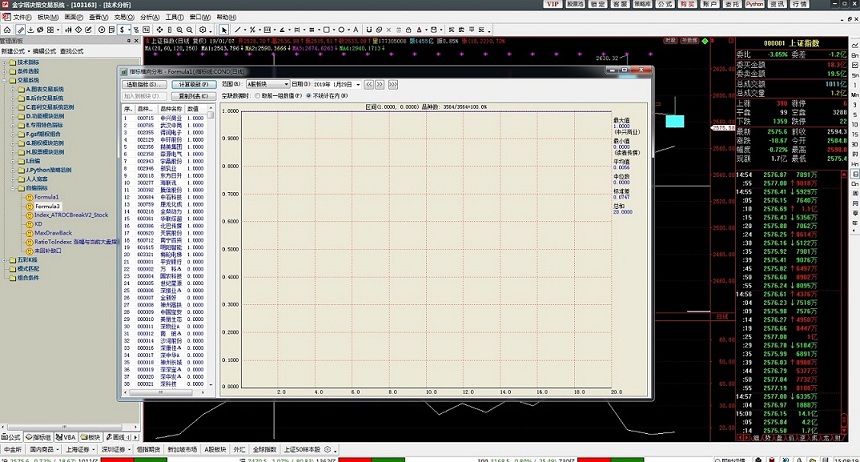Viewport: 860px width, 462px height.
Task: Click the red VIP button in title bar
Action: pos(552,4)
